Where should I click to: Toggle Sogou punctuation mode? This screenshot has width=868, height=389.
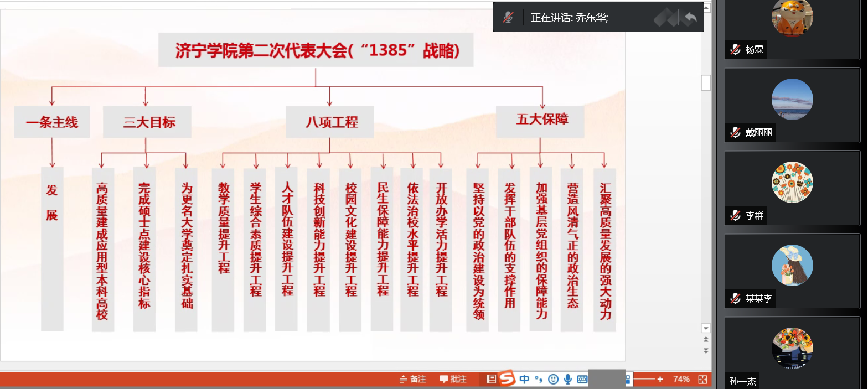click(x=538, y=379)
